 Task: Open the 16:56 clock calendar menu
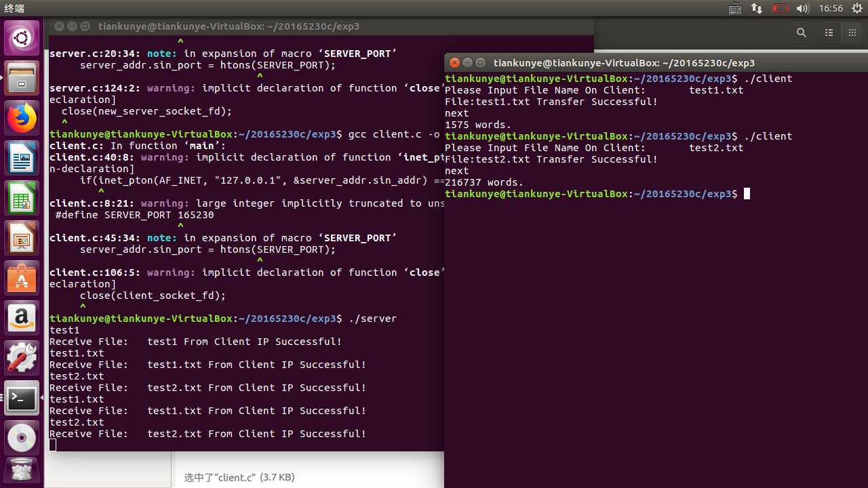point(831,9)
